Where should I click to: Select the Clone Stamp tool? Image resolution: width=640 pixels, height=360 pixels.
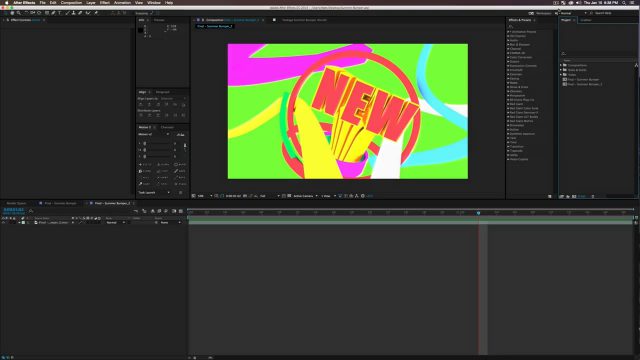point(73,13)
